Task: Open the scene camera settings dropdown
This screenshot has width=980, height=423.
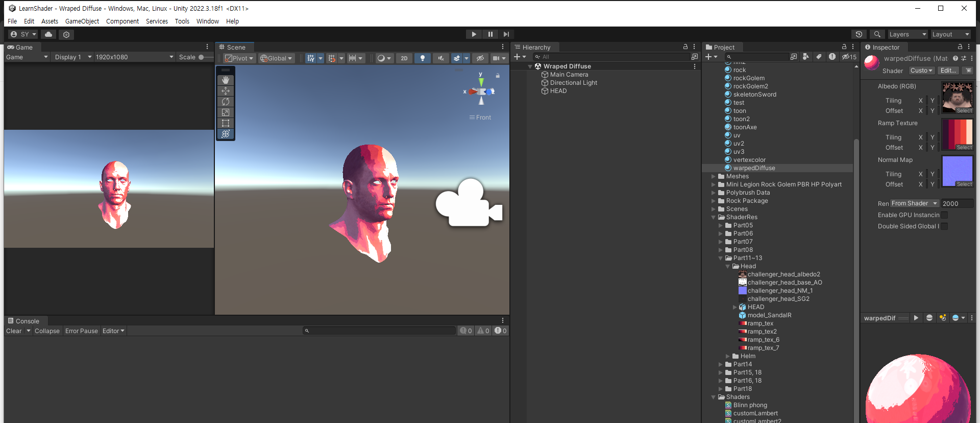Action: pos(499,58)
